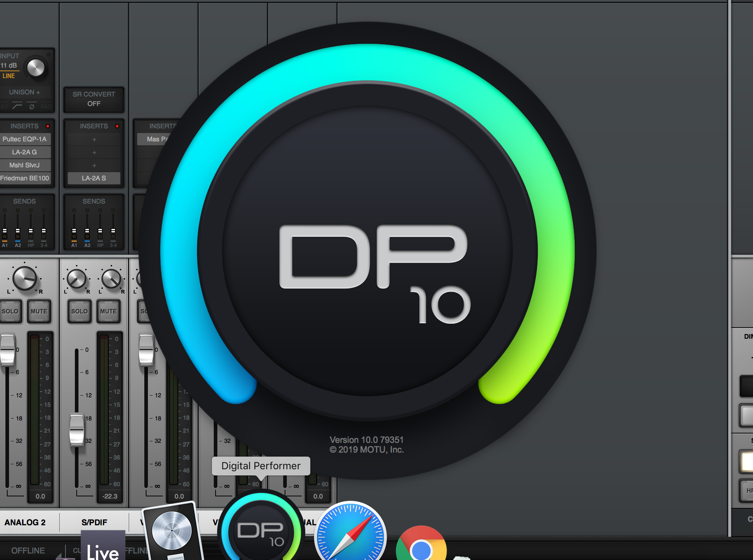Mute the S/PDIF channel
This screenshot has width=753, height=560.
coord(109,311)
